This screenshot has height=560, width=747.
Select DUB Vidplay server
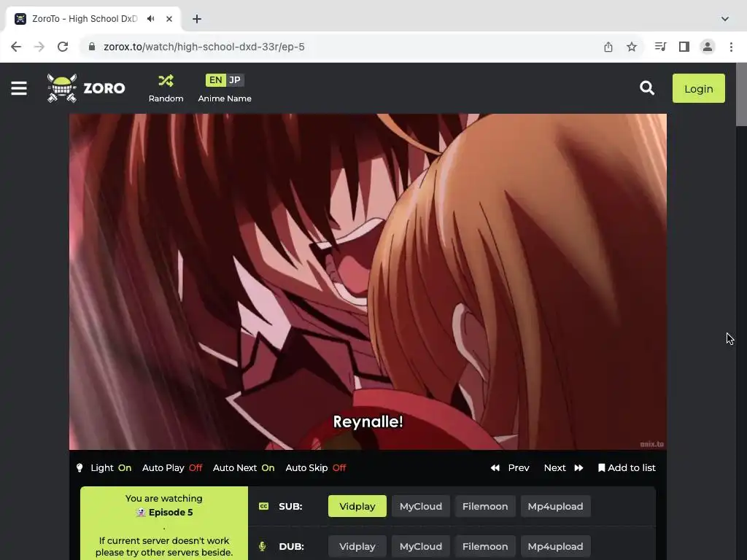pos(357,546)
